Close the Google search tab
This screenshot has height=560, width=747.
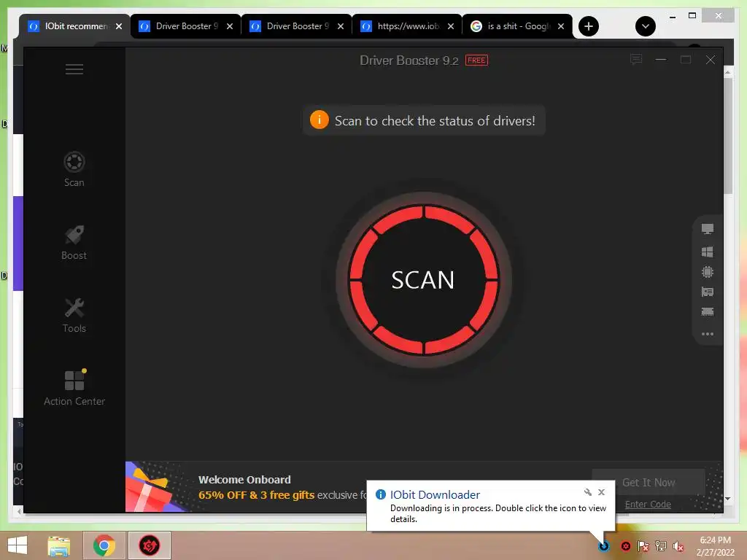(x=561, y=26)
